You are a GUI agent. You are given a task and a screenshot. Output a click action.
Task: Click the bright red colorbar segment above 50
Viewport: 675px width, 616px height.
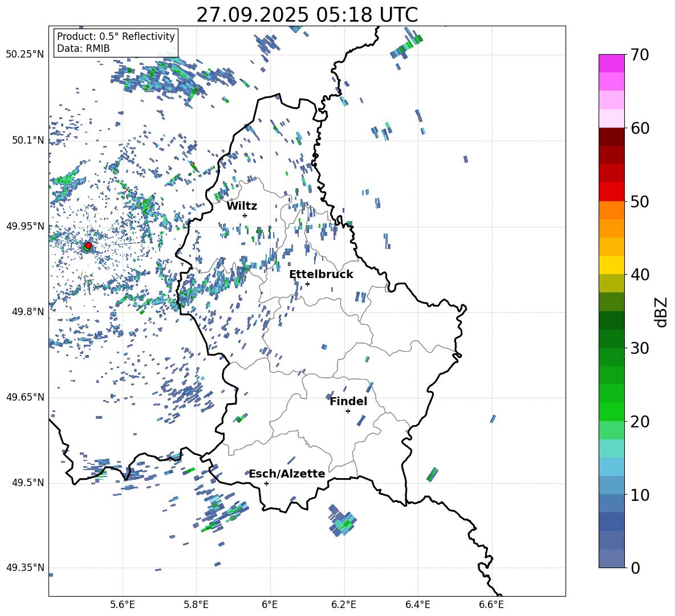tap(612, 192)
